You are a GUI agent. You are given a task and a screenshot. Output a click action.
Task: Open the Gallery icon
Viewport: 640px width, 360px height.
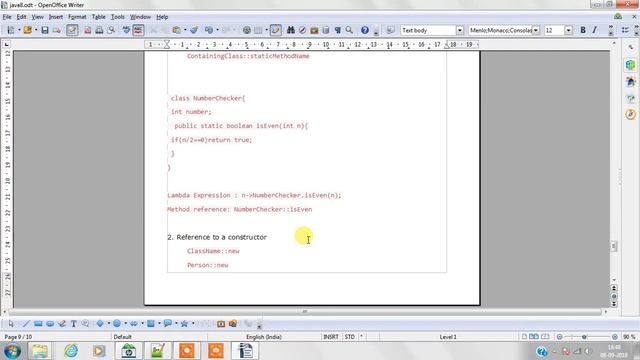coord(314,30)
